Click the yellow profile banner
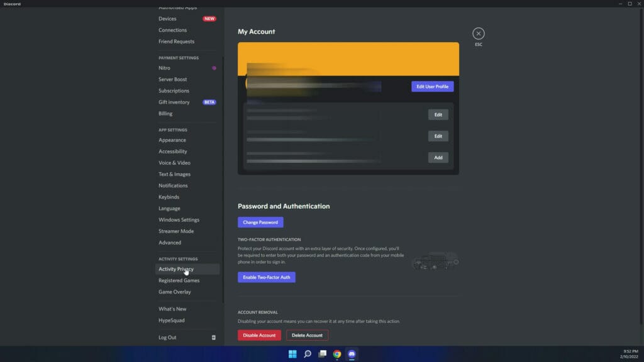 click(348, 57)
